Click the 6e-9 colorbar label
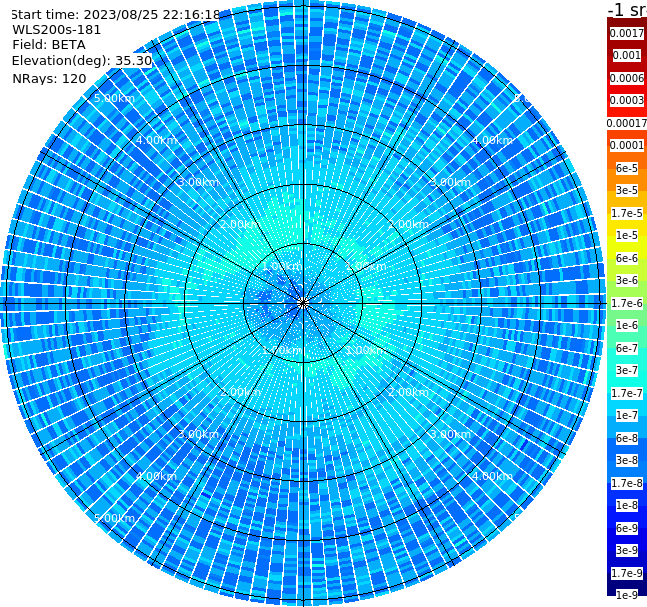Viewport: 647px width, 607px height. [627, 528]
